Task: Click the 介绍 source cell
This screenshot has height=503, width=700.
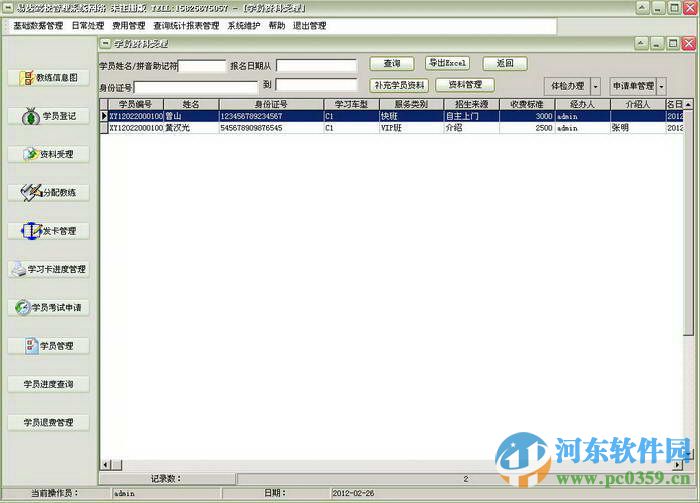Action: pos(471,128)
